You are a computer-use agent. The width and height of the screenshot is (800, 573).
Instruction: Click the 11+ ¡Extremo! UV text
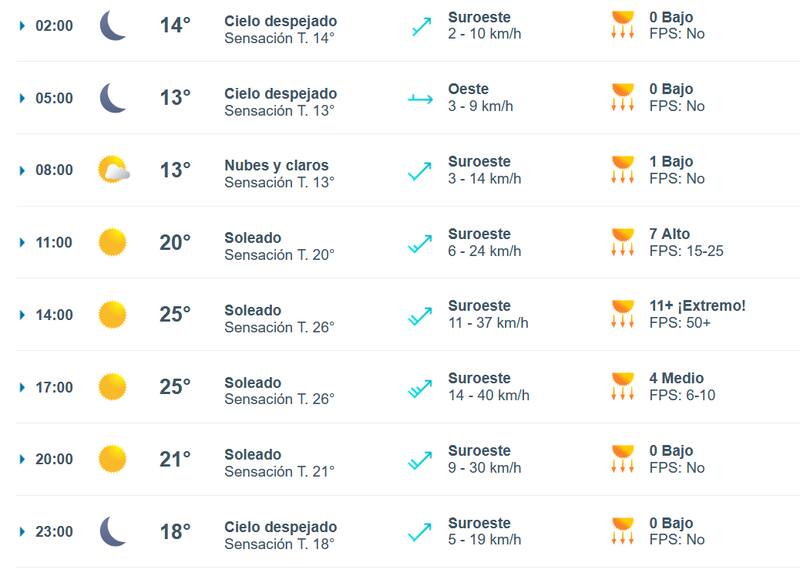tap(697, 306)
